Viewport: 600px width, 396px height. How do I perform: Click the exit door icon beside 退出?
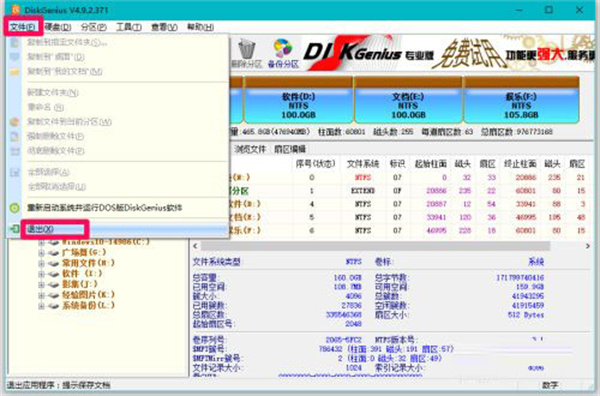click(x=14, y=229)
